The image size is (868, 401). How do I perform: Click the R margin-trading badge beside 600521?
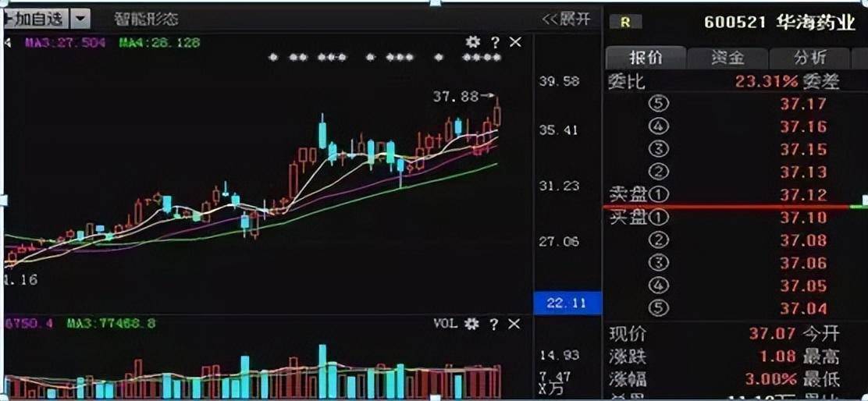tap(625, 22)
